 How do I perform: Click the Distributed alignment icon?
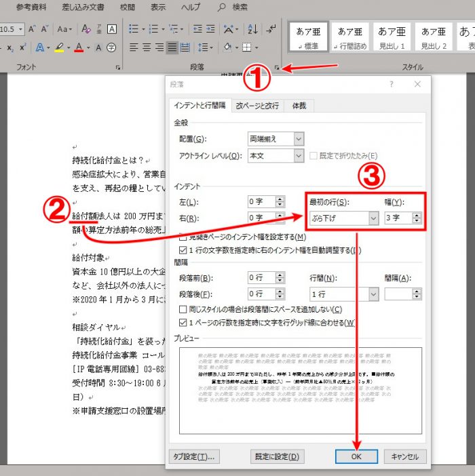185,47
